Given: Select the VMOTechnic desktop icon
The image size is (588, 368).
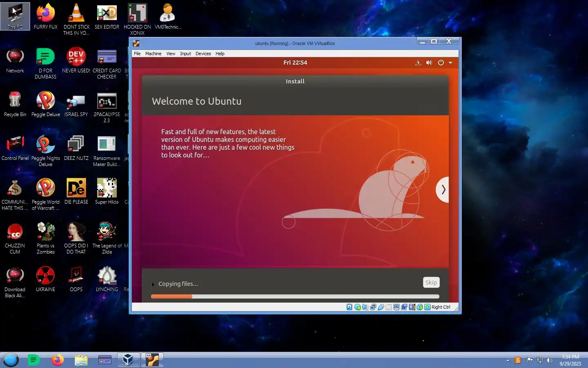Looking at the screenshot, I should point(168,16).
